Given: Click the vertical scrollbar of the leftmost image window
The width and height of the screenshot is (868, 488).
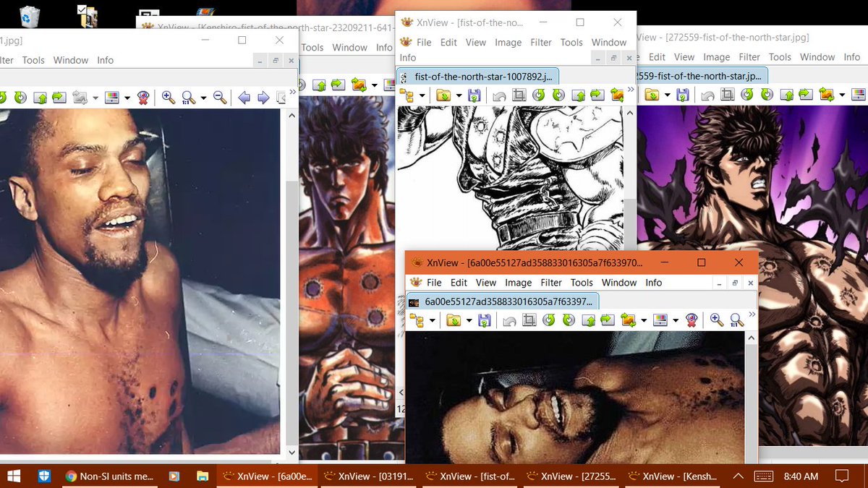Looking at the screenshot, I should [292, 283].
